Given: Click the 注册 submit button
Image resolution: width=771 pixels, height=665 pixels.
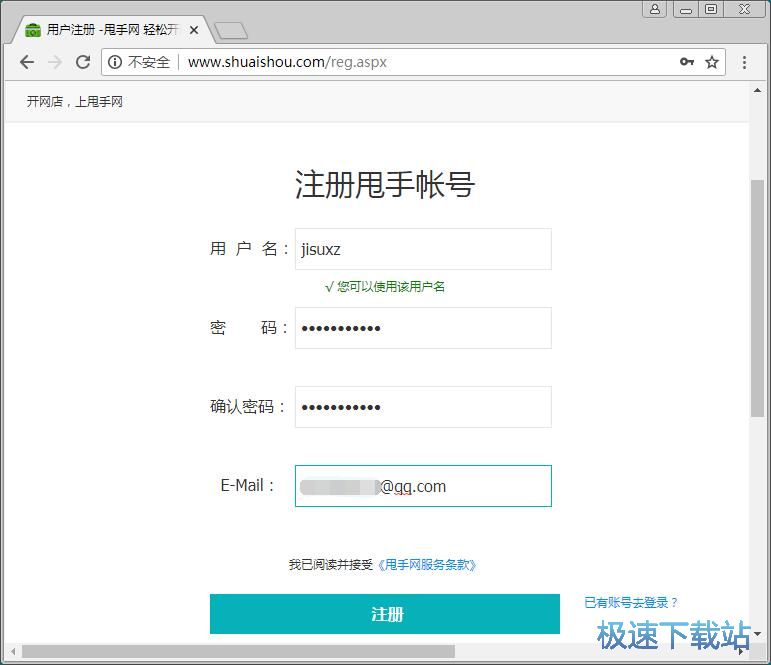Looking at the screenshot, I should 385,614.
